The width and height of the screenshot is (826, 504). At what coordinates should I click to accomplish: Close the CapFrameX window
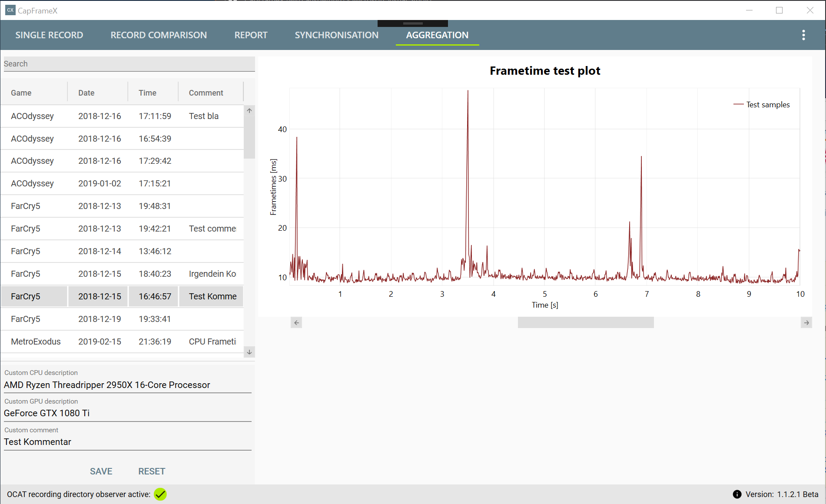810,10
